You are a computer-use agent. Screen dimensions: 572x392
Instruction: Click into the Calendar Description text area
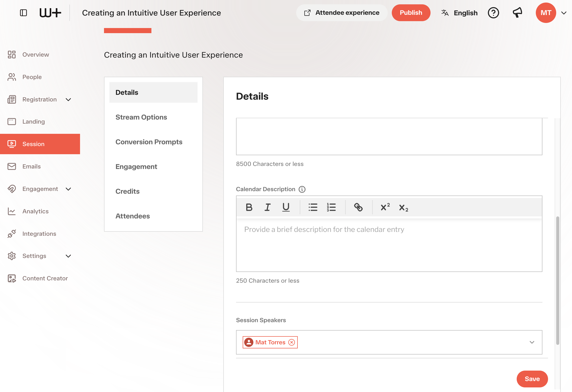[x=389, y=244]
